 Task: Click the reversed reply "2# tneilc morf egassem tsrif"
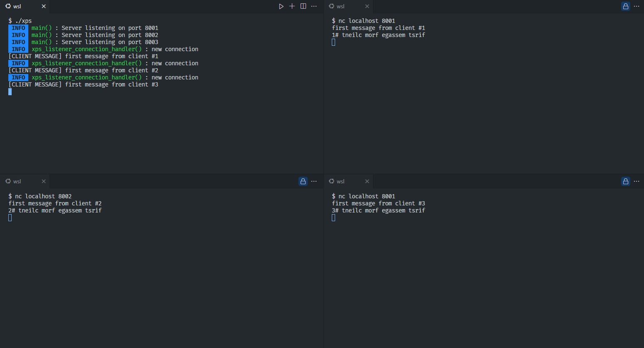pos(55,210)
